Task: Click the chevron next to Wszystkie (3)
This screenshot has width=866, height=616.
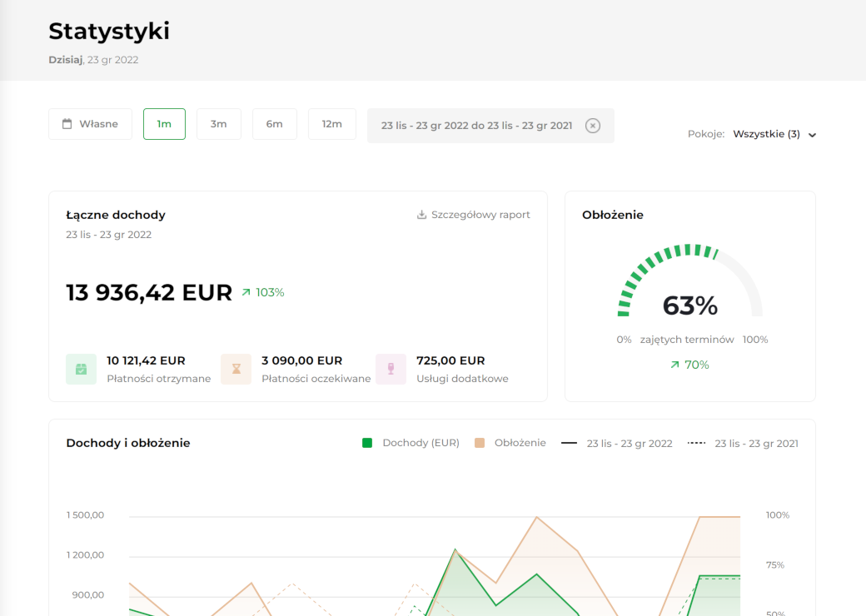Action: (812, 135)
